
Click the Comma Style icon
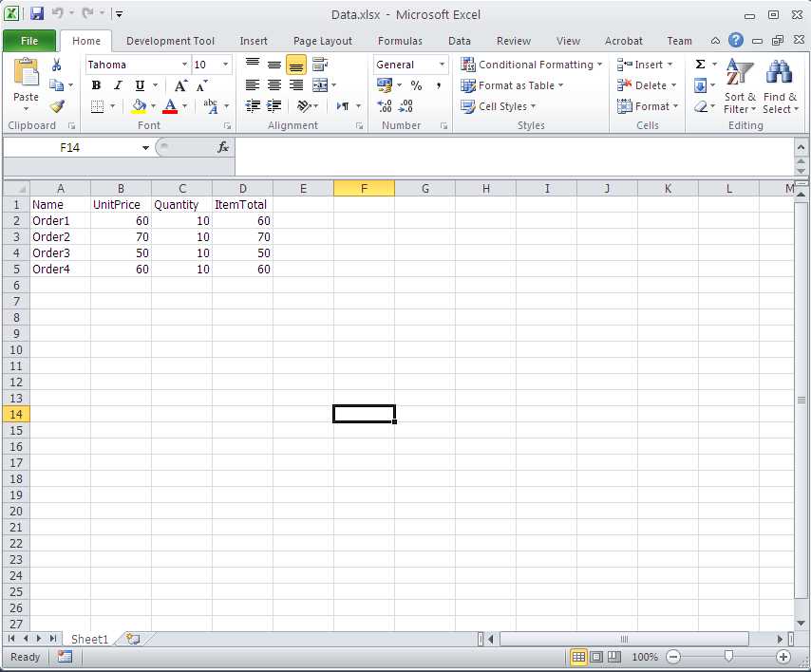click(438, 85)
